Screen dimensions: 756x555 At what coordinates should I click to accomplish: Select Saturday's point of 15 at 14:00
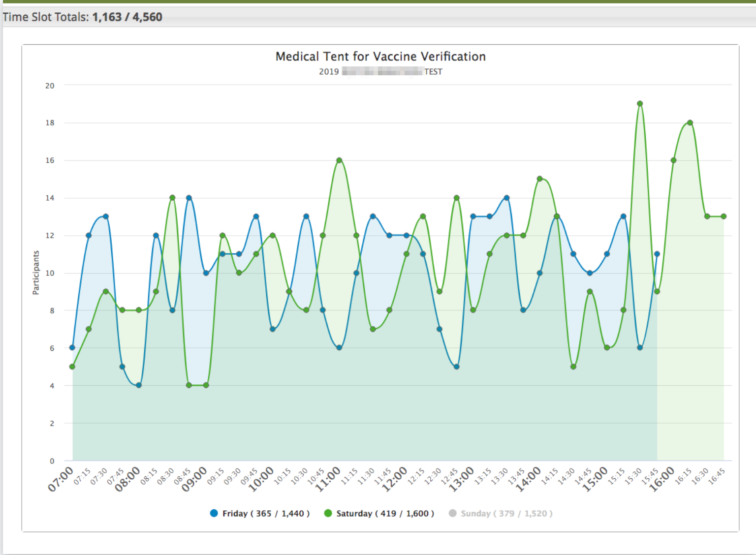[x=540, y=179]
